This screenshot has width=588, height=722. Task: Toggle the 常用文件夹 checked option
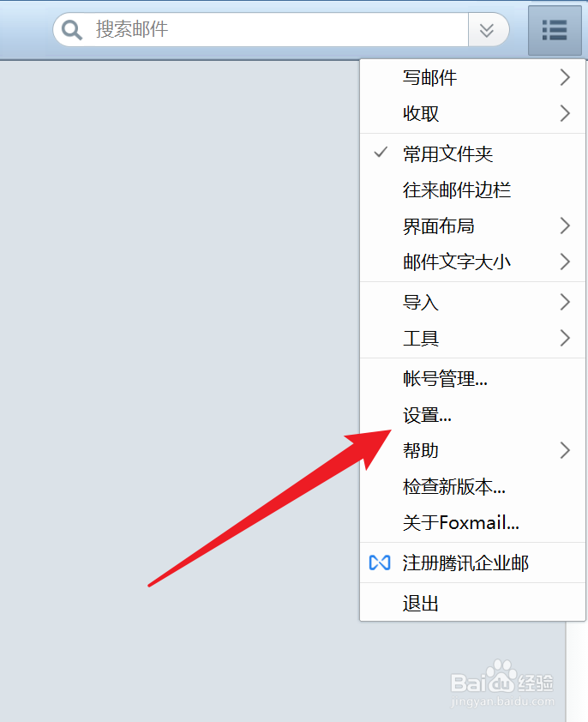[472, 153]
